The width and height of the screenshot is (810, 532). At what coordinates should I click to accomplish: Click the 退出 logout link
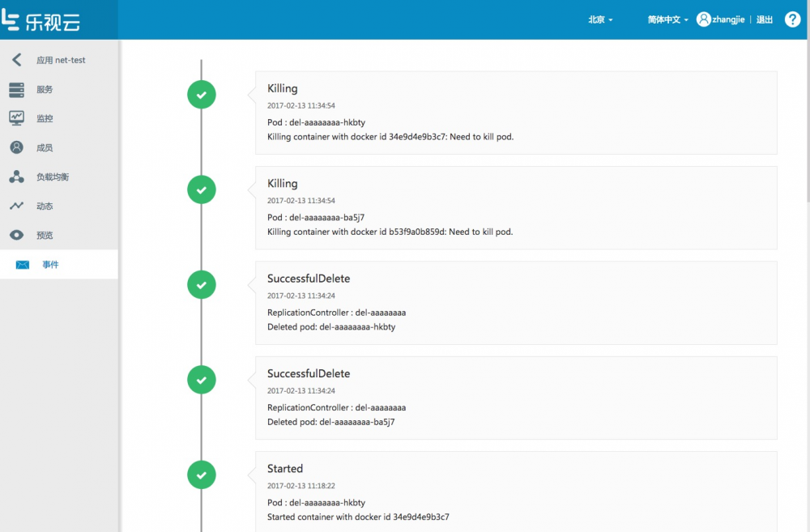coord(765,19)
